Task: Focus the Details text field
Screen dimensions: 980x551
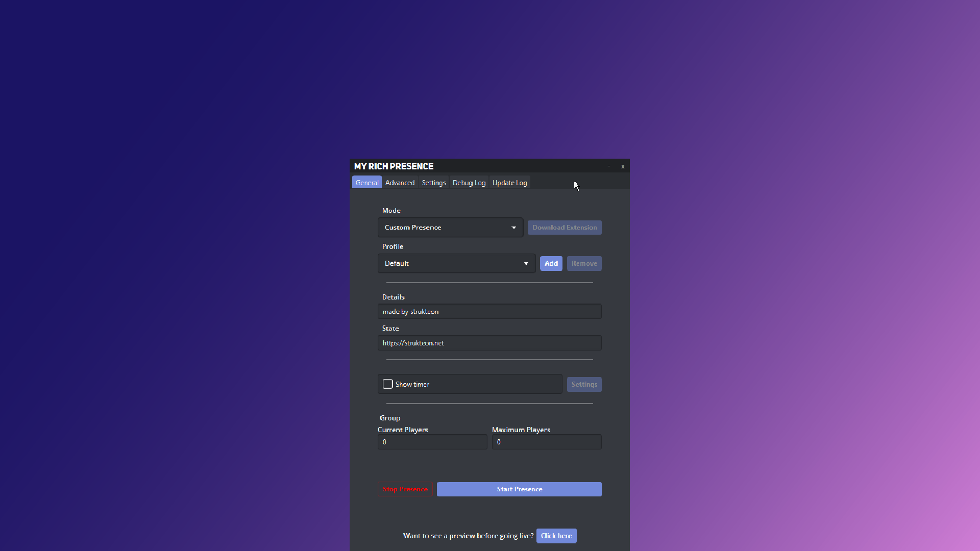Action: (x=489, y=312)
